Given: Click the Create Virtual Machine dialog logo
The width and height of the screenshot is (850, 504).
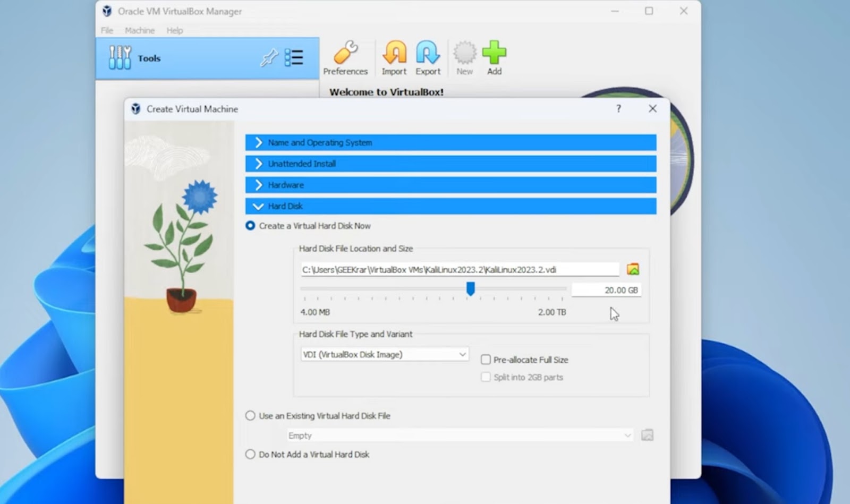Looking at the screenshot, I should pos(135,109).
